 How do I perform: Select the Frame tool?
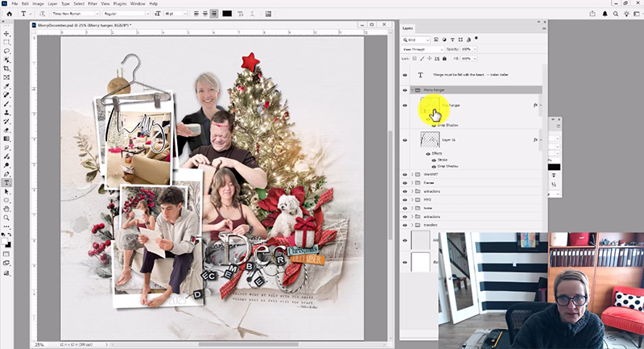click(x=6, y=77)
